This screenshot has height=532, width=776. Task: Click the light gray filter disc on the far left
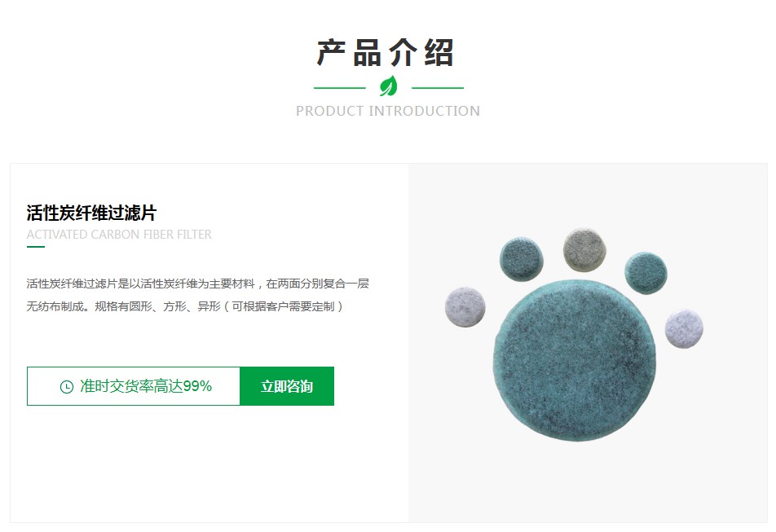click(465, 306)
